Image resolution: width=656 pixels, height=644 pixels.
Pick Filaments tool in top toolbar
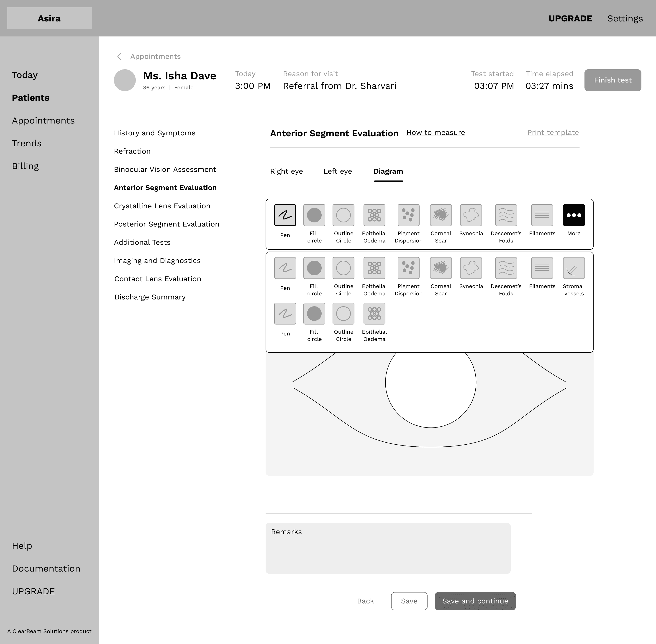542,215
